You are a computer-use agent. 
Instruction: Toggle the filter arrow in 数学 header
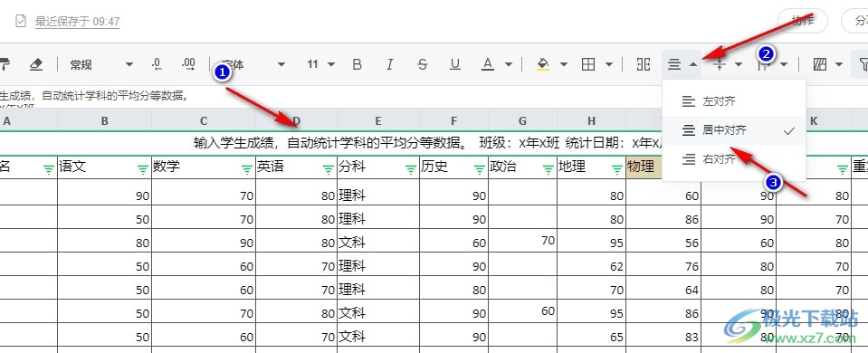click(247, 170)
